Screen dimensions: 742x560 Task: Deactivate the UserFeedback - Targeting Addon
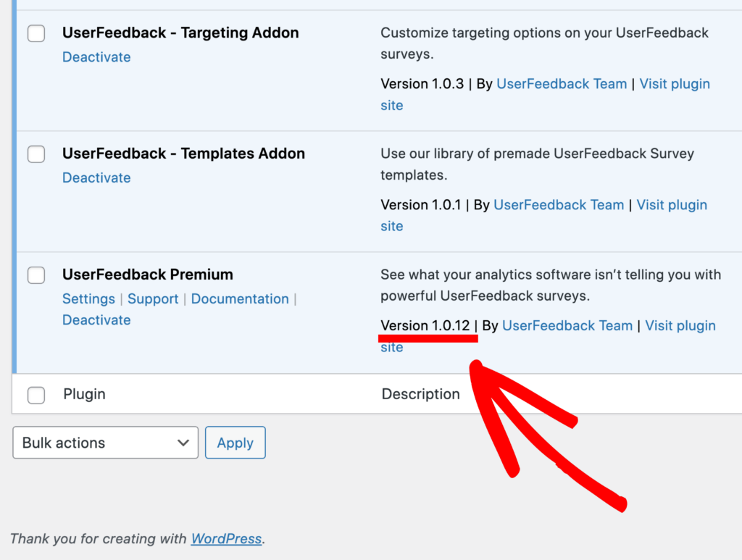coord(96,57)
